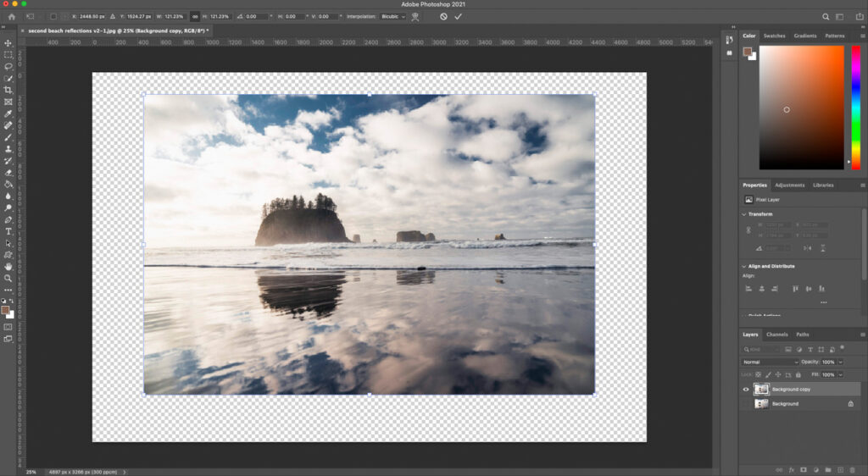Viewport: 868px width, 476px height.
Task: Click inside the color picker field
Action: (x=801, y=108)
